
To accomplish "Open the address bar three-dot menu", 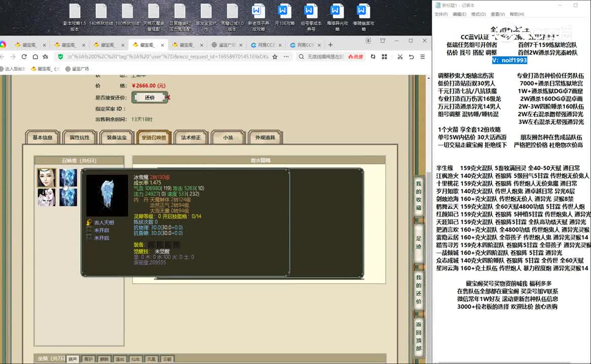I will [x=286, y=57].
